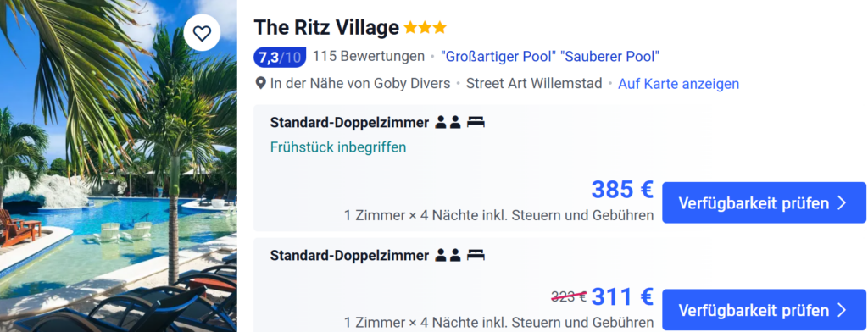Save The Ritz Village via heart icon

click(x=202, y=33)
